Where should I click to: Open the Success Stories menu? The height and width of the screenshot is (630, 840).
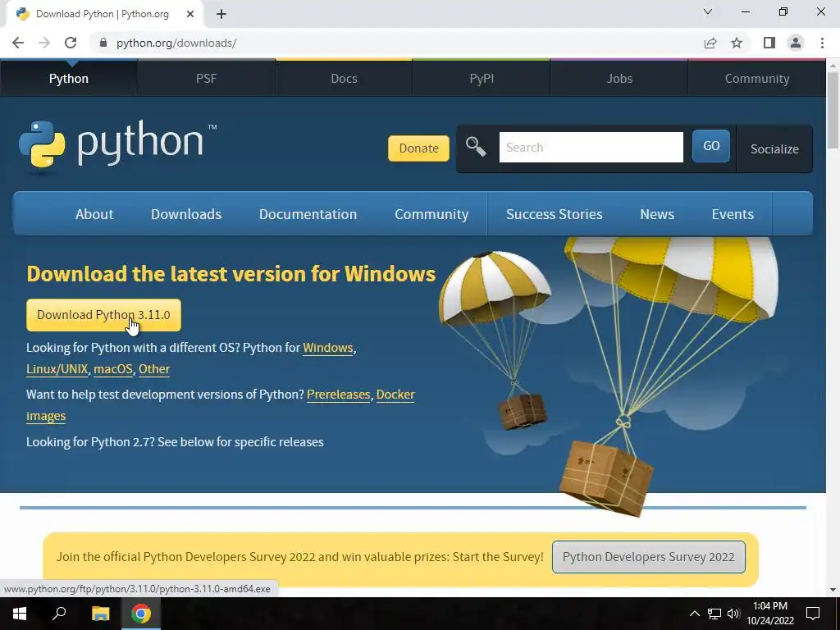[x=555, y=214]
